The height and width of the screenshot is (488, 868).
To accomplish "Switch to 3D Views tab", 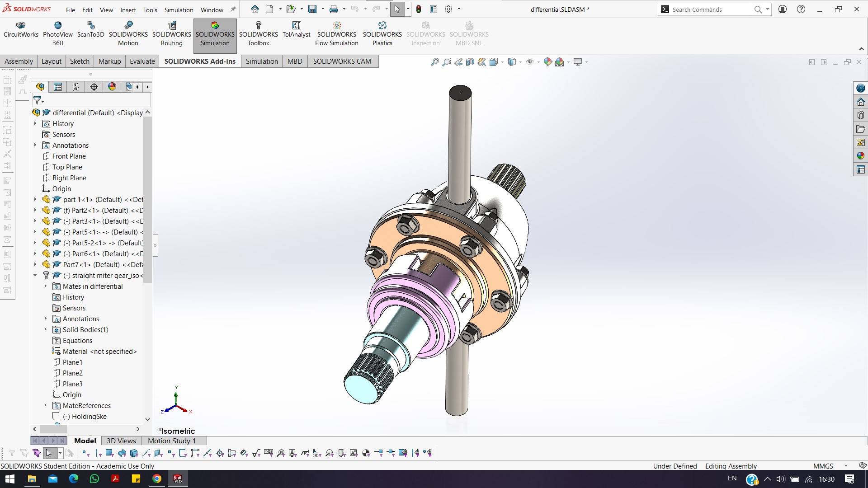I will [121, 441].
